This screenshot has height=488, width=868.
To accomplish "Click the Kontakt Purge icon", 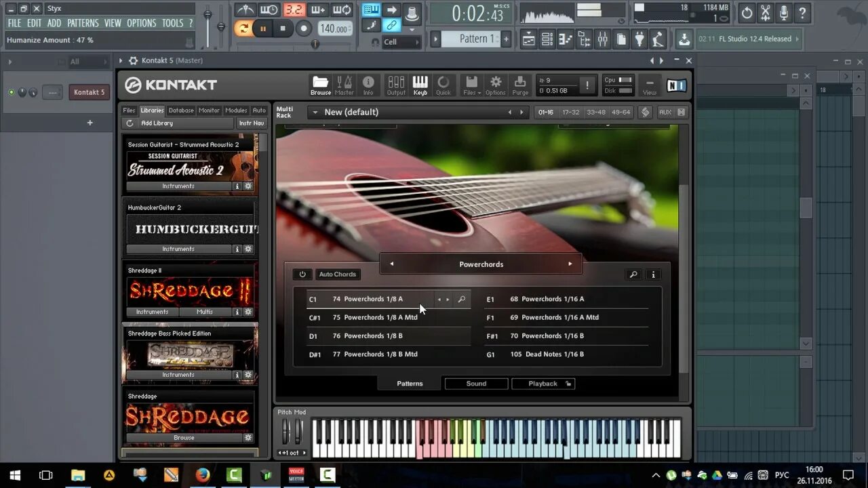I will coord(520,85).
